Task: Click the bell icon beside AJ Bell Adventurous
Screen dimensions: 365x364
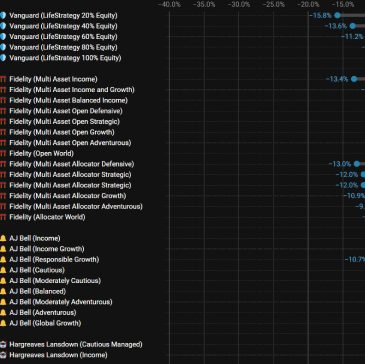Action: click(x=3, y=313)
